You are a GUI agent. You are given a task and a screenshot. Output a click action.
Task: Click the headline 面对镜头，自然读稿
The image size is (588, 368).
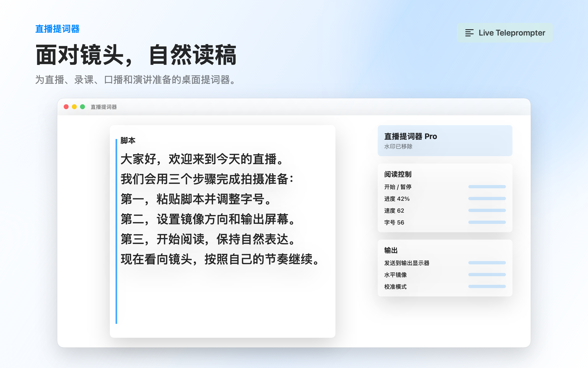point(136,55)
